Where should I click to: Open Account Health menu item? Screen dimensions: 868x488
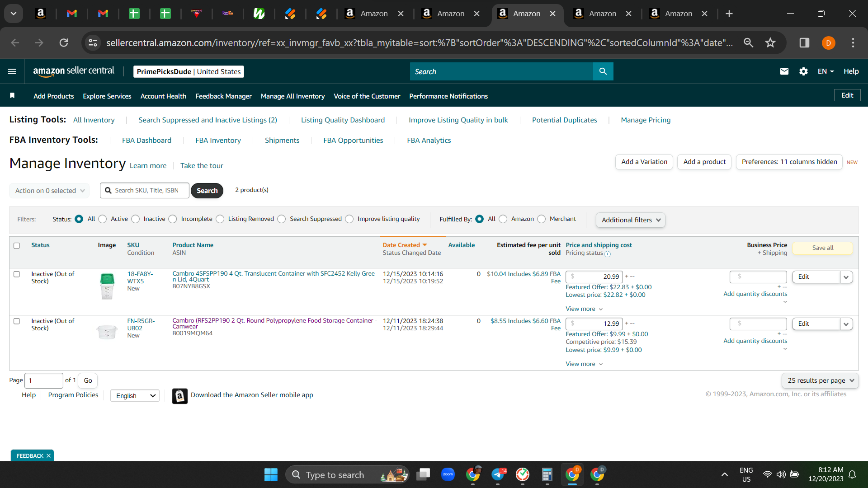[163, 96]
